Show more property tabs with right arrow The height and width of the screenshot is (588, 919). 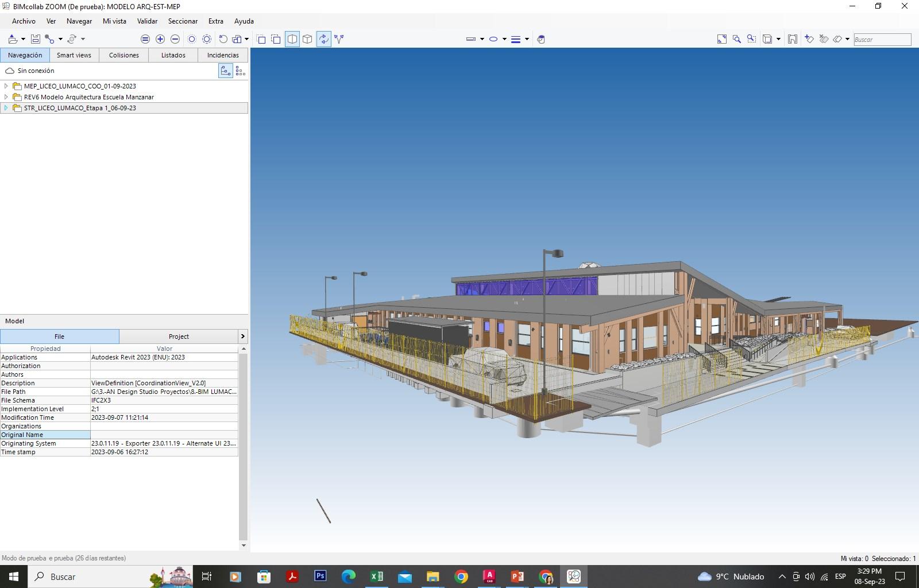click(x=243, y=336)
